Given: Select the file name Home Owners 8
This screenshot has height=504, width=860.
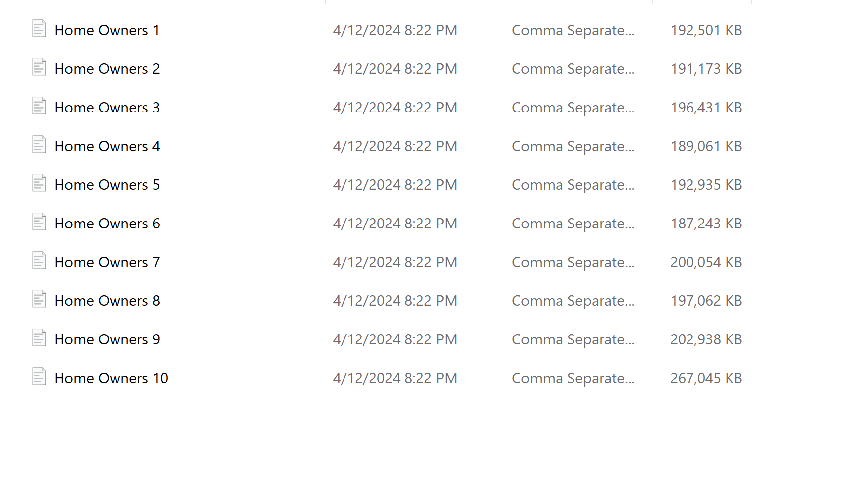Looking at the screenshot, I should point(107,301).
